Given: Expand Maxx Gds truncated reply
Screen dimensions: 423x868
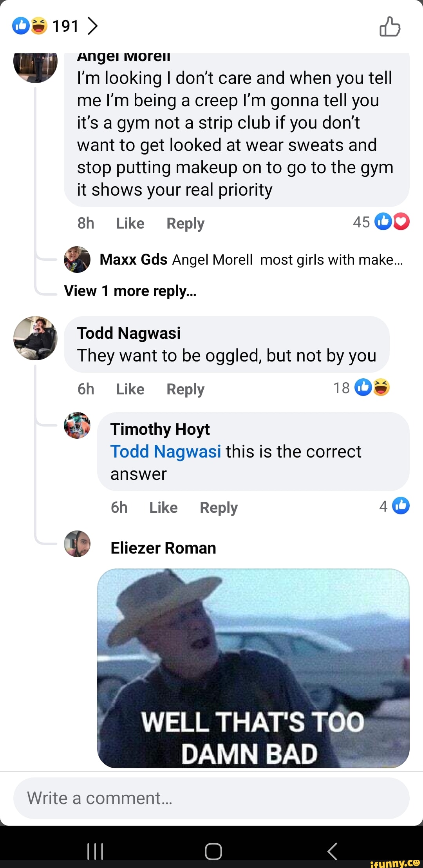Looking at the screenshot, I should point(331,260).
